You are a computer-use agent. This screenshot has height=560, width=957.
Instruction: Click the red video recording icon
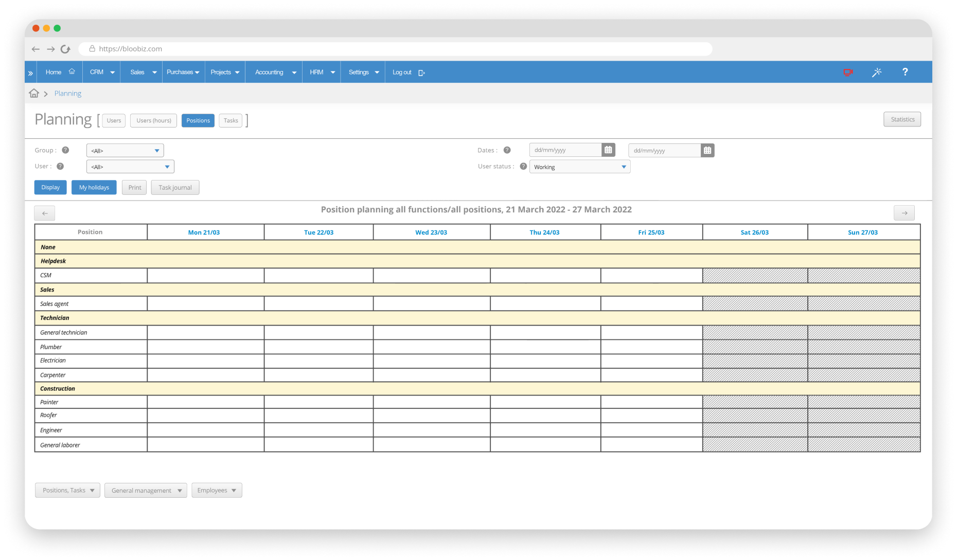point(848,72)
